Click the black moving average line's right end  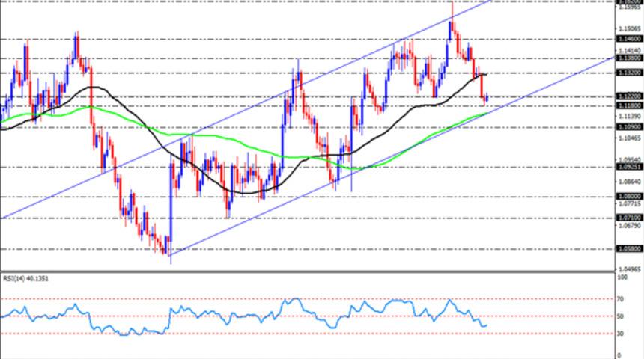[486, 74]
